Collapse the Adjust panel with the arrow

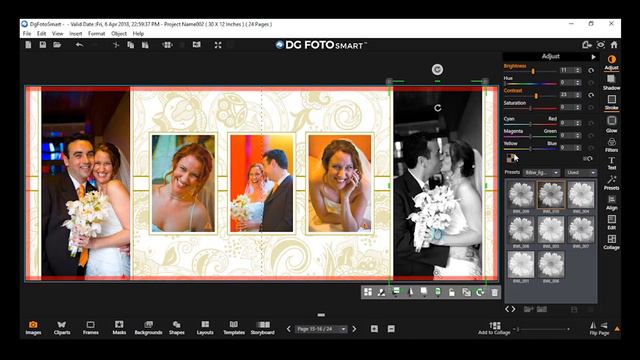coord(593,57)
